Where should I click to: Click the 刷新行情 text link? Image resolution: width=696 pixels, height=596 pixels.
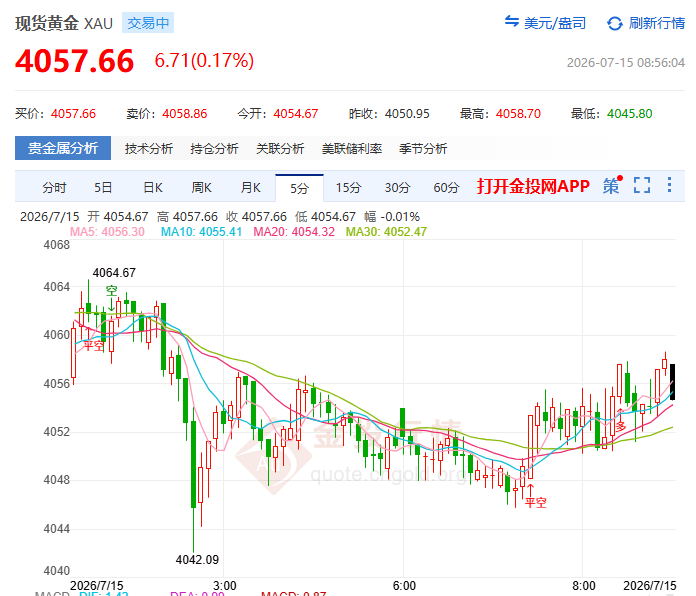[x=656, y=23]
